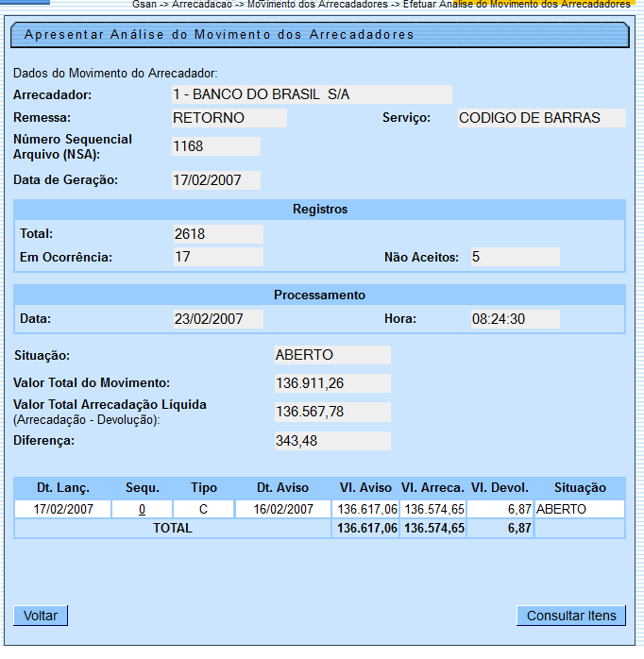Viewport: 644px width, 659px height.
Task: Click the Voltar button
Action: tap(41, 616)
